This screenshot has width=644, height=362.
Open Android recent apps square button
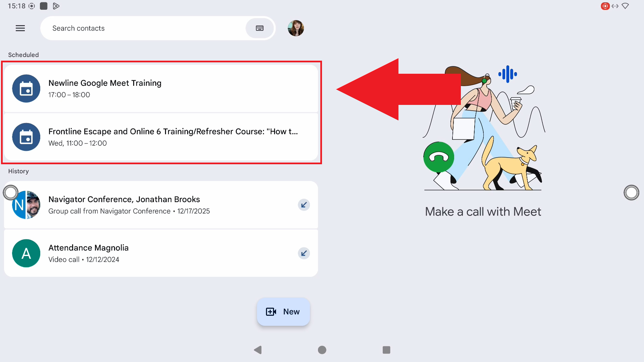tap(386, 350)
